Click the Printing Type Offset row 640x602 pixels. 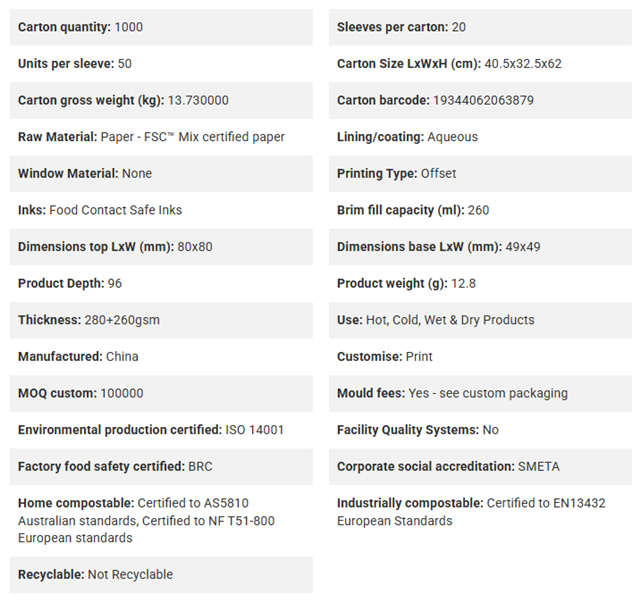pos(480,173)
